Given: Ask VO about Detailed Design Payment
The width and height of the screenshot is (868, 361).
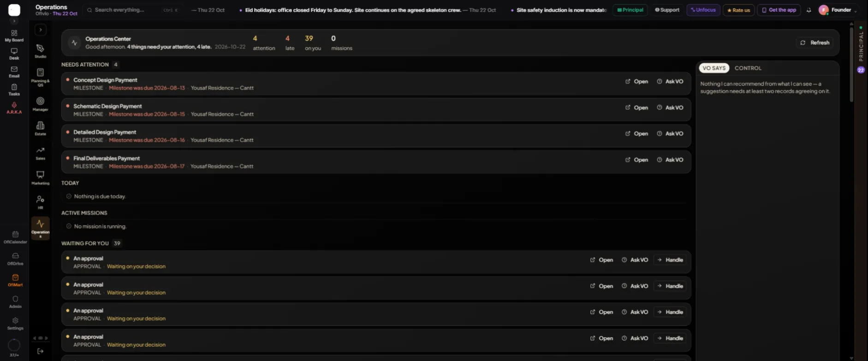Looking at the screenshot, I should pyautogui.click(x=670, y=134).
